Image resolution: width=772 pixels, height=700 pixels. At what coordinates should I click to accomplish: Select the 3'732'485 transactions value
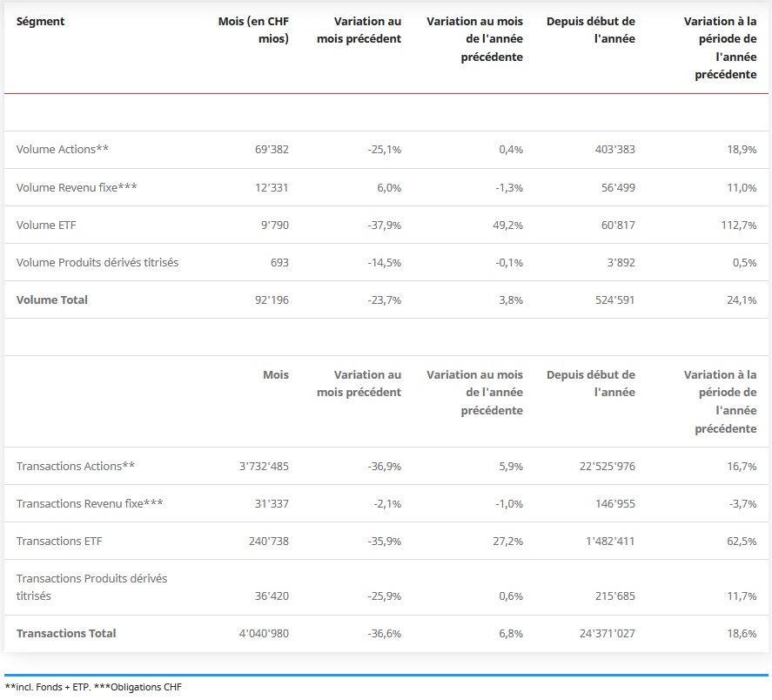(x=264, y=467)
